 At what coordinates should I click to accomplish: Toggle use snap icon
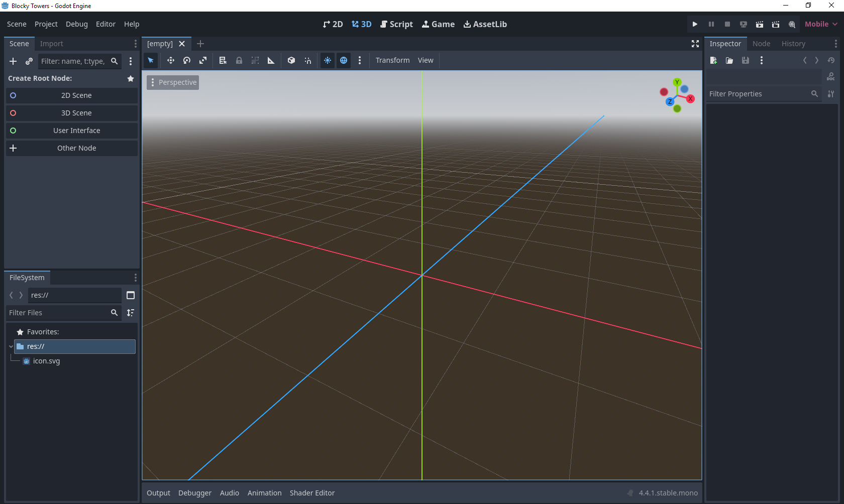(x=307, y=60)
